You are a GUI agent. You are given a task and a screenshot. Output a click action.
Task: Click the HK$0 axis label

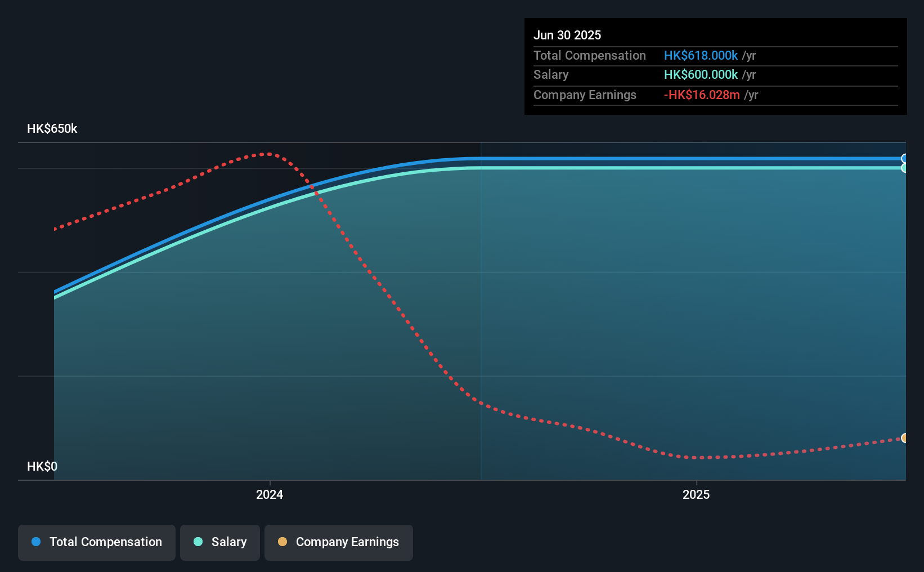(x=42, y=466)
